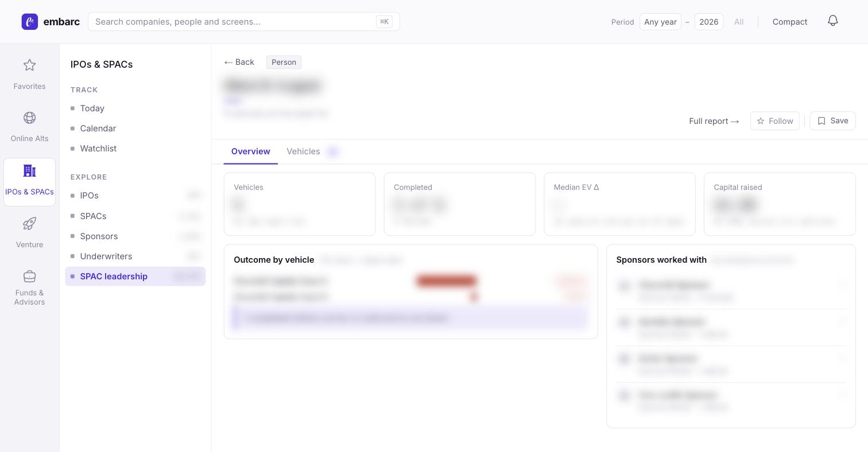This screenshot has width=868, height=452.
Task: Click the Sponsors worked with heading
Action: 661,260
